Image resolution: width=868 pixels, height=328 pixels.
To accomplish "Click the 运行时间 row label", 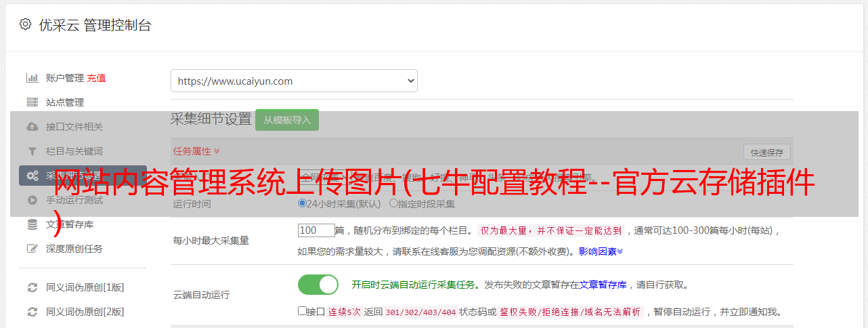I will tap(192, 204).
